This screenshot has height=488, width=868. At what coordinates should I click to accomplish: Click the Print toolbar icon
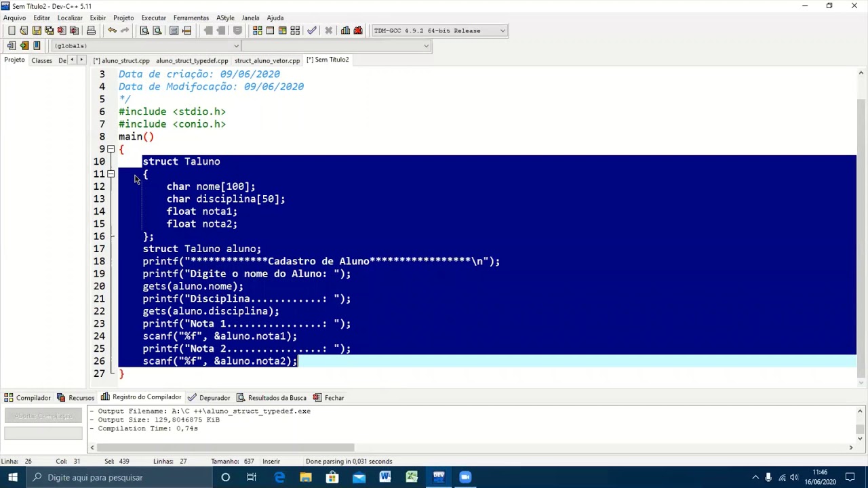pyautogui.click(x=91, y=30)
